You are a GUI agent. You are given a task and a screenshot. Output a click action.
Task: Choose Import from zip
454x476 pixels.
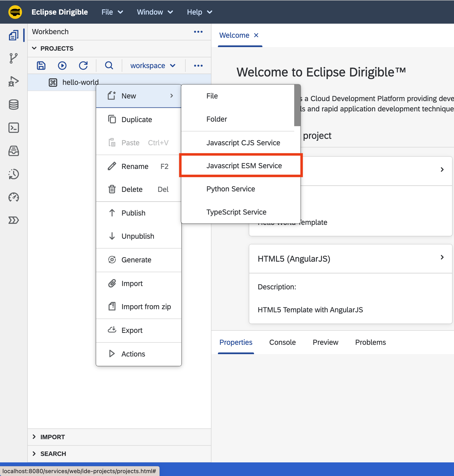point(139,307)
